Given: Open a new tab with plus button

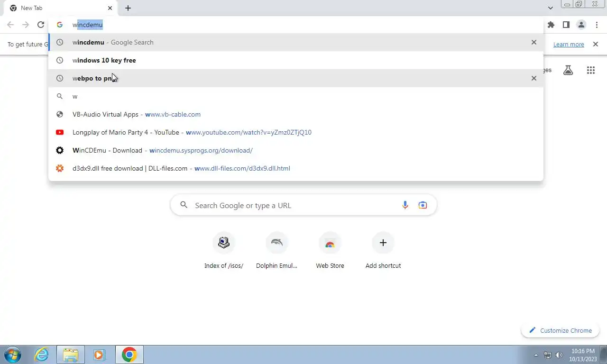Looking at the screenshot, I should [128, 8].
